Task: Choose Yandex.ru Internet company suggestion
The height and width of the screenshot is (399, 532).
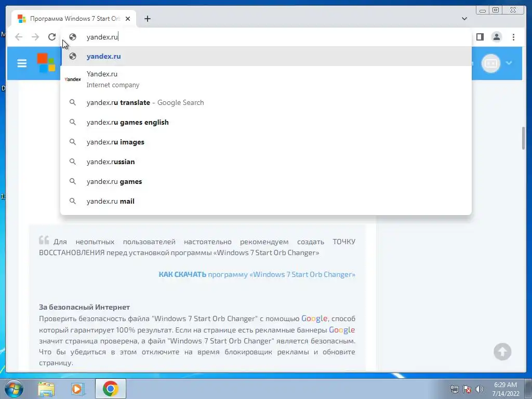Action: pos(266,79)
